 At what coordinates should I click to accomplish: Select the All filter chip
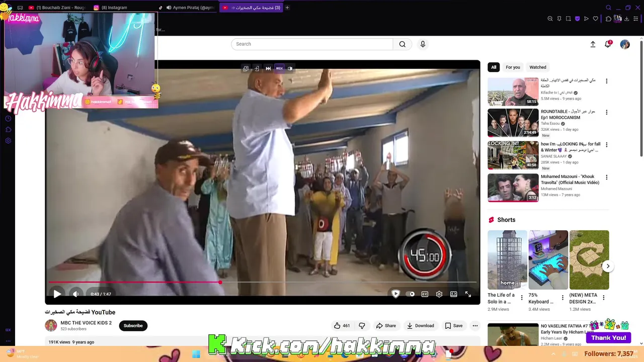pos(494,67)
